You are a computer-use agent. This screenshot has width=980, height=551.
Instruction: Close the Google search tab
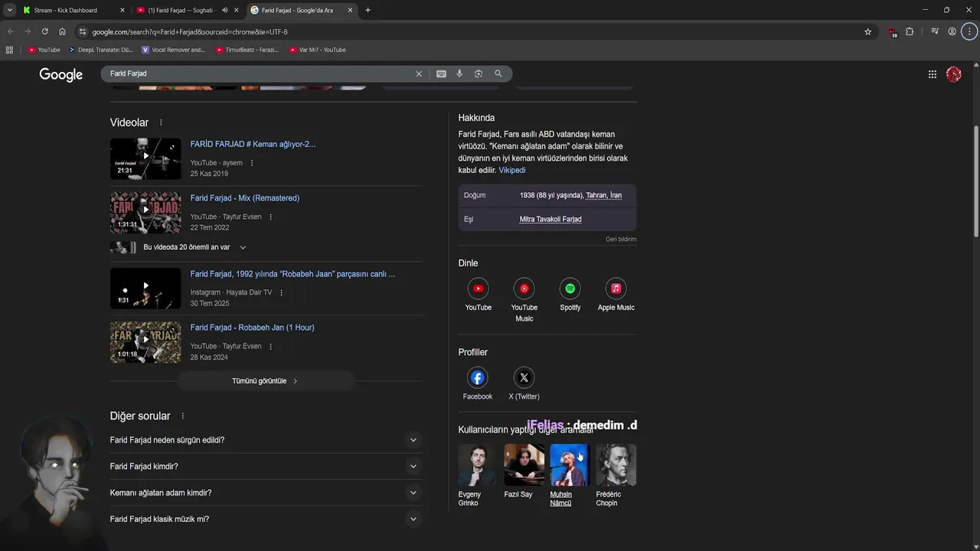351,10
